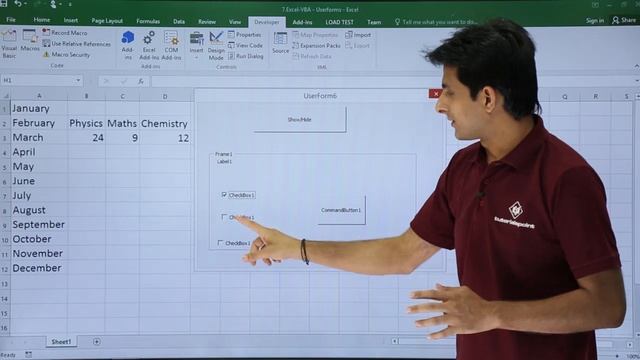Toggle Design Mode in Controls group
The height and width of the screenshot is (360, 640).
coord(216,45)
